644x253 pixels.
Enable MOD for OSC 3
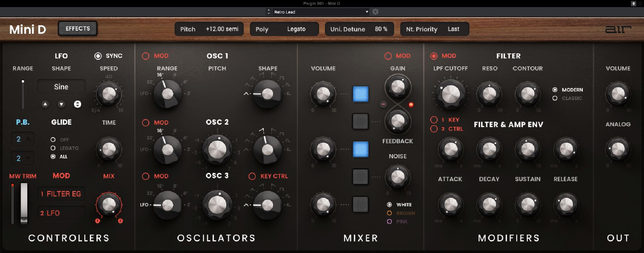(146, 176)
